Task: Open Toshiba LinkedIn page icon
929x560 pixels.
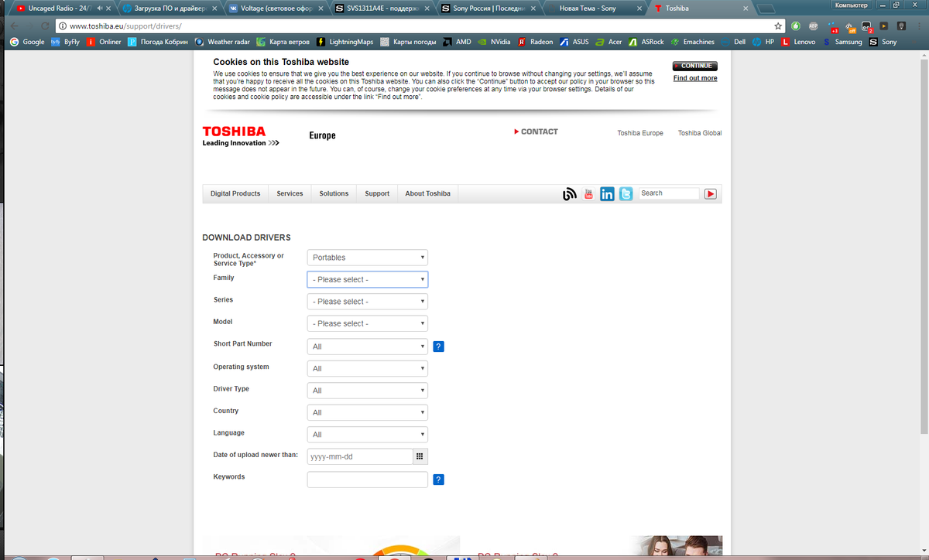Action: pyautogui.click(x=607, y=194)
